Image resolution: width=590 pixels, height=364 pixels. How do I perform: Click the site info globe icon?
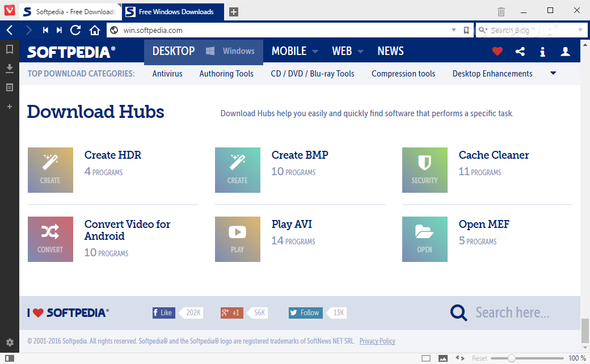[114, 30]
